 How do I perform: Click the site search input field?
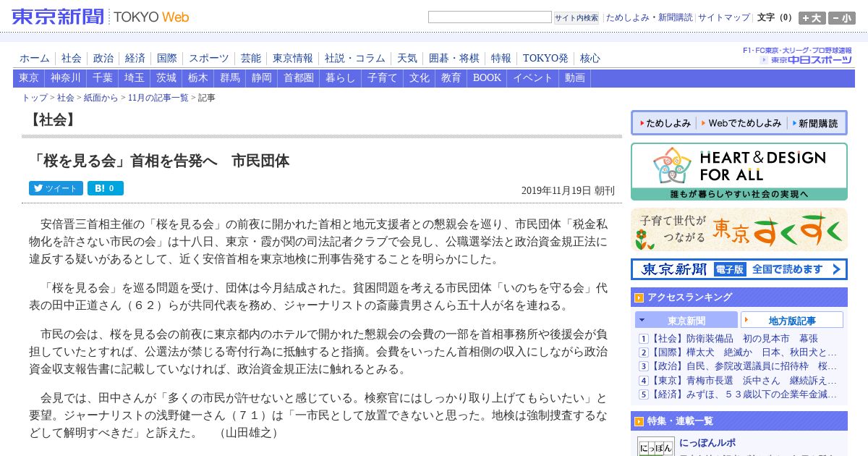tap(490, 17)
